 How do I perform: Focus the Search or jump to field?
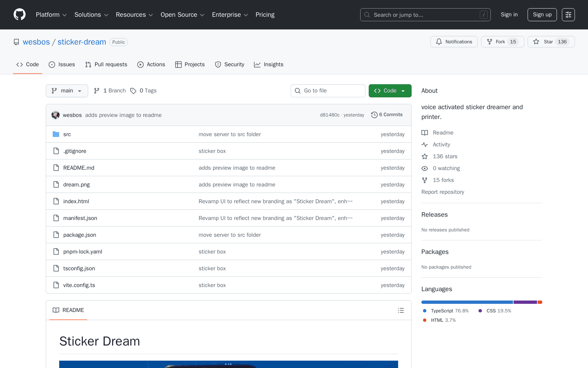tap(425, 15)
